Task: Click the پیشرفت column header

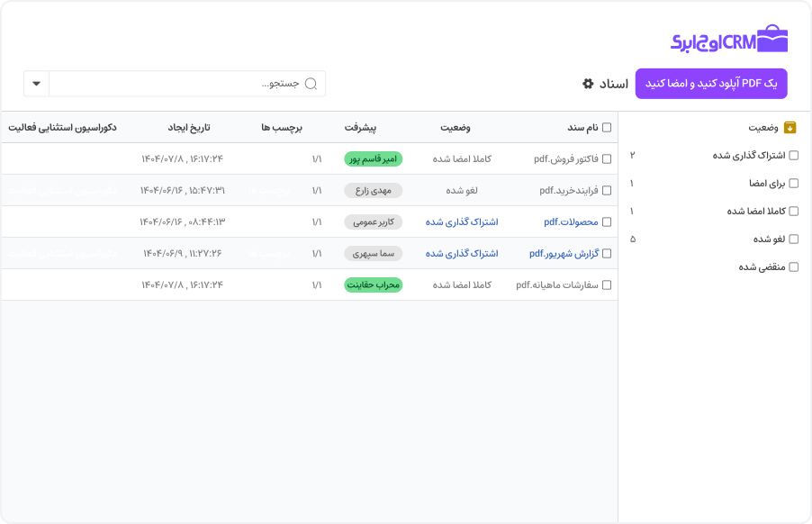Action: [x=360, y=128]
